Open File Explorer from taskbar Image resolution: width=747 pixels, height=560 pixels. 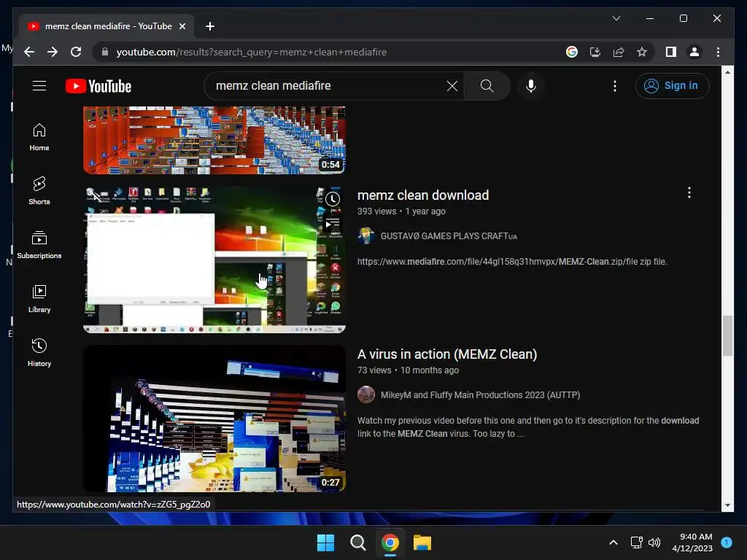pos(422,542)
